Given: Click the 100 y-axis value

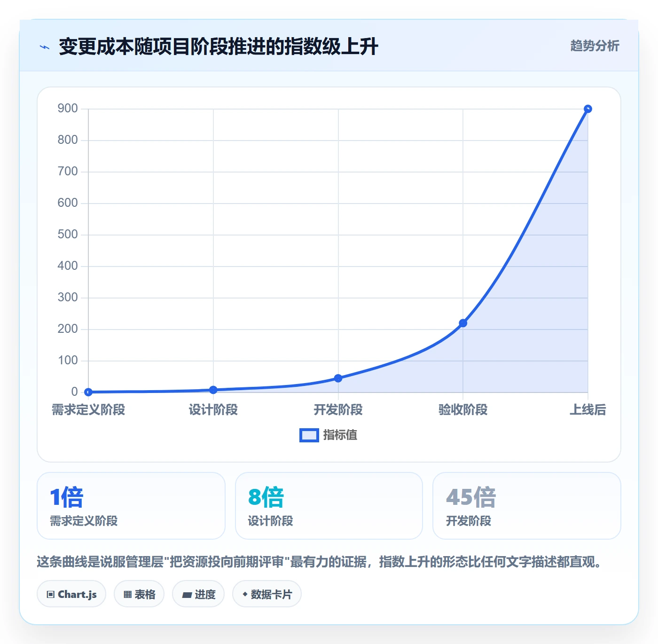Looking at the screenshot, I should click(68, 361).
